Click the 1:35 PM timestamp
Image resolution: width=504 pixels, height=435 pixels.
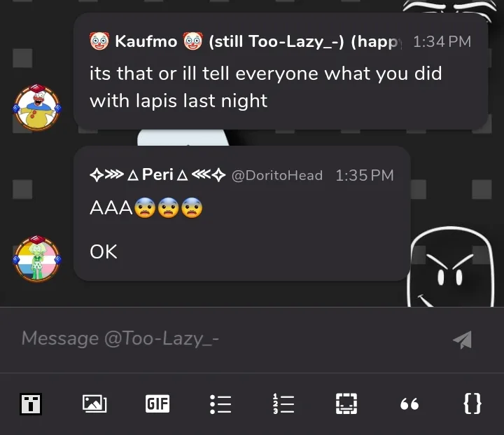click(364, 176)
